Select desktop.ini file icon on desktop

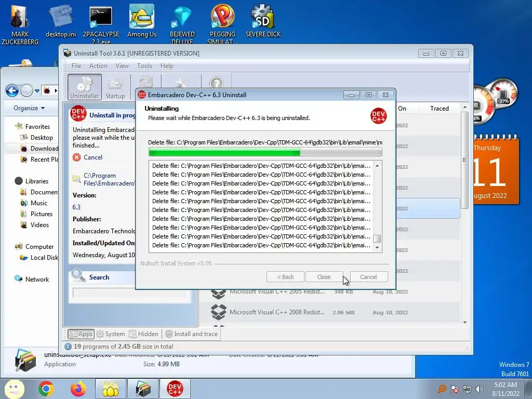[x=61, y=21]
